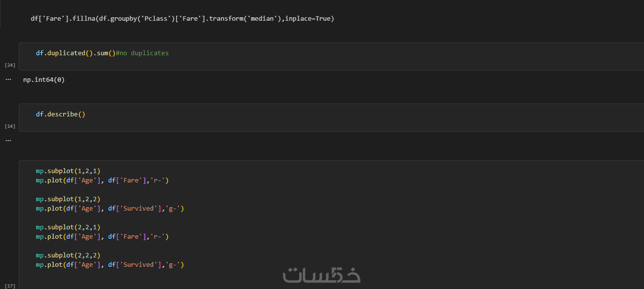Expand collapsed output under df.describe() cell
The image size is (644, 289).
[x=8, y=141]
